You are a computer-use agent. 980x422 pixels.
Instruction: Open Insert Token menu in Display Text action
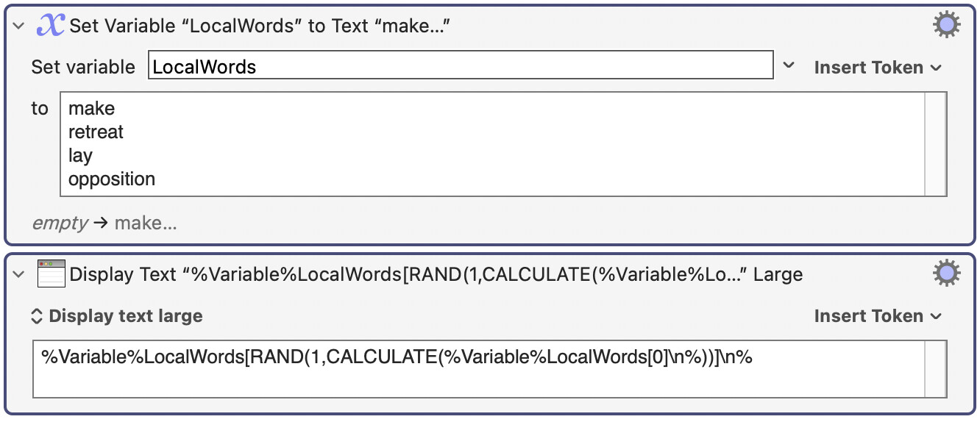[x=878, y=315]
